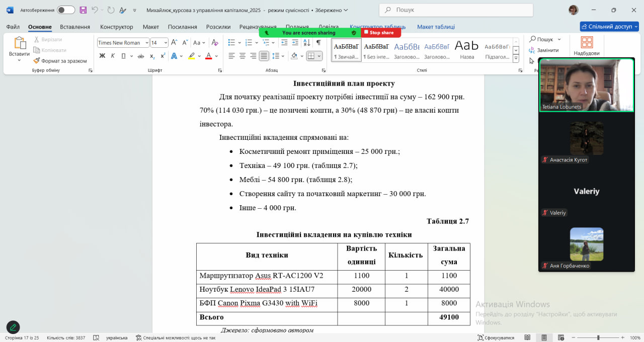Switch to the Макет таблиці tab
The width and height of the screenshot is (644, 342).
[436, 27]
